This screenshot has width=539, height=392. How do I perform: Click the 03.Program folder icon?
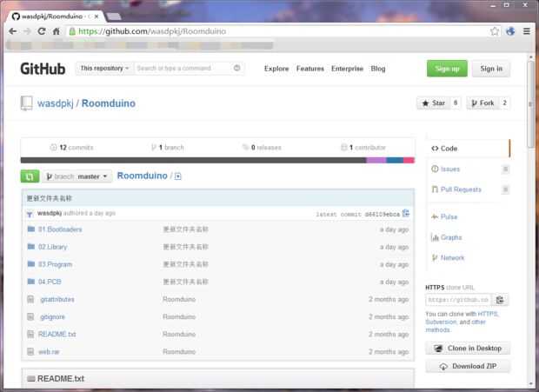tap(31, 264)
